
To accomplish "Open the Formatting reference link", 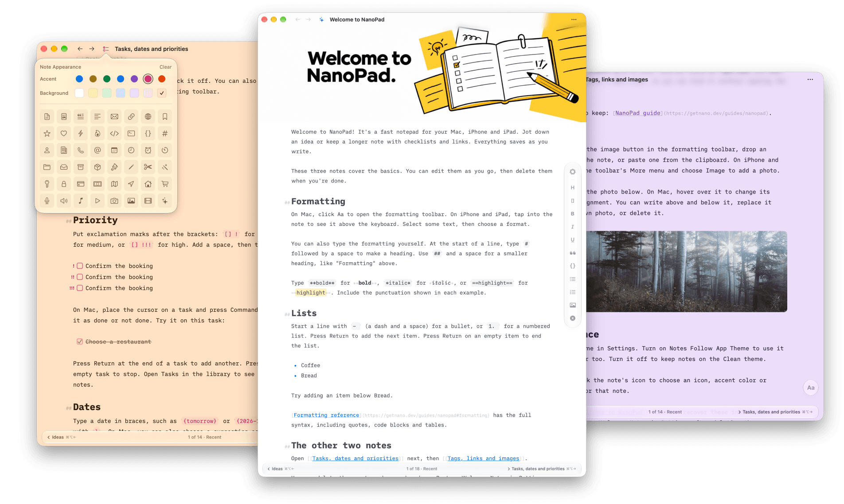I will point(326,415).
